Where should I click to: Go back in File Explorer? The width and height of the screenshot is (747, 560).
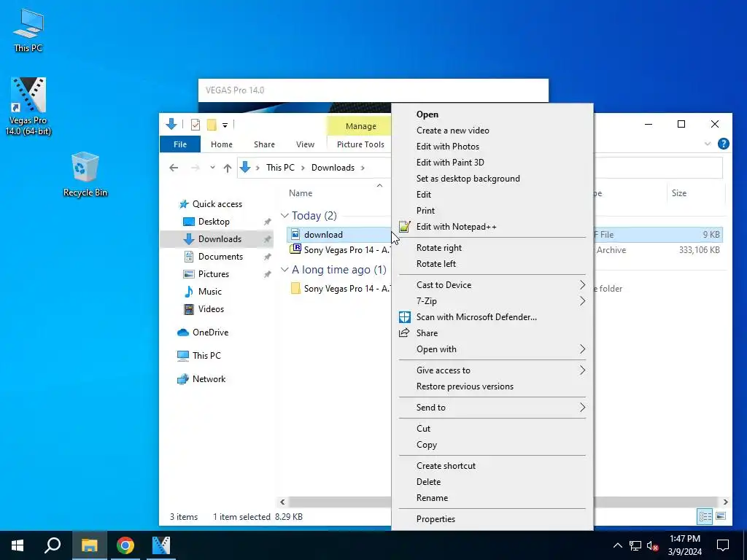[x=174, y=168]
